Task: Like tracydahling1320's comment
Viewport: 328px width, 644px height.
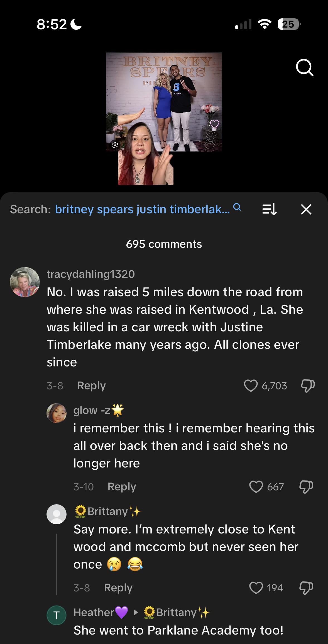Action: coord(251,386)
